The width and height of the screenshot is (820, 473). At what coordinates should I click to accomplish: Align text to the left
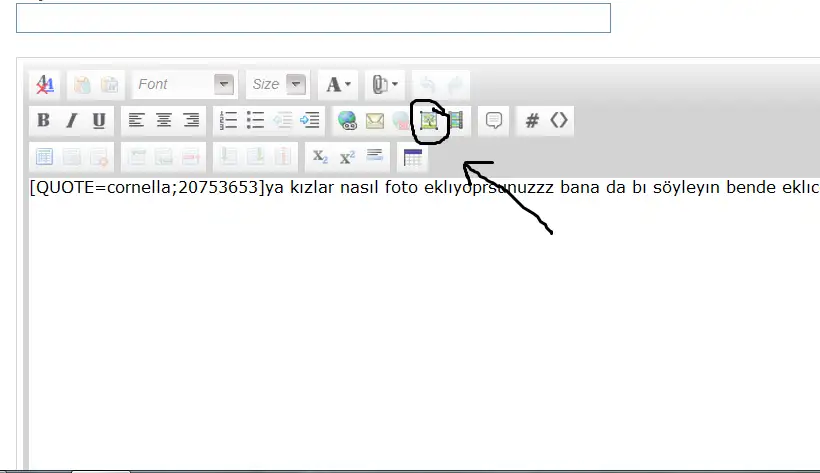tap(136, 121)
